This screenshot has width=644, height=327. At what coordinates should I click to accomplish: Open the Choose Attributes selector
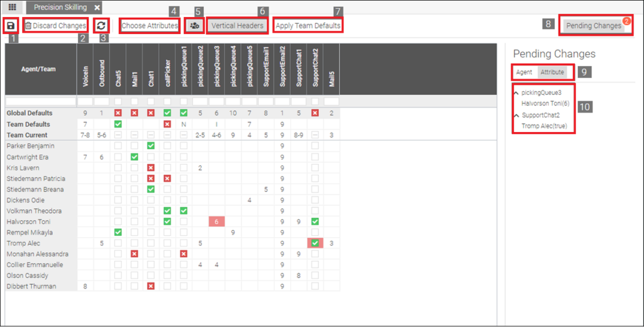coord(150,26)
